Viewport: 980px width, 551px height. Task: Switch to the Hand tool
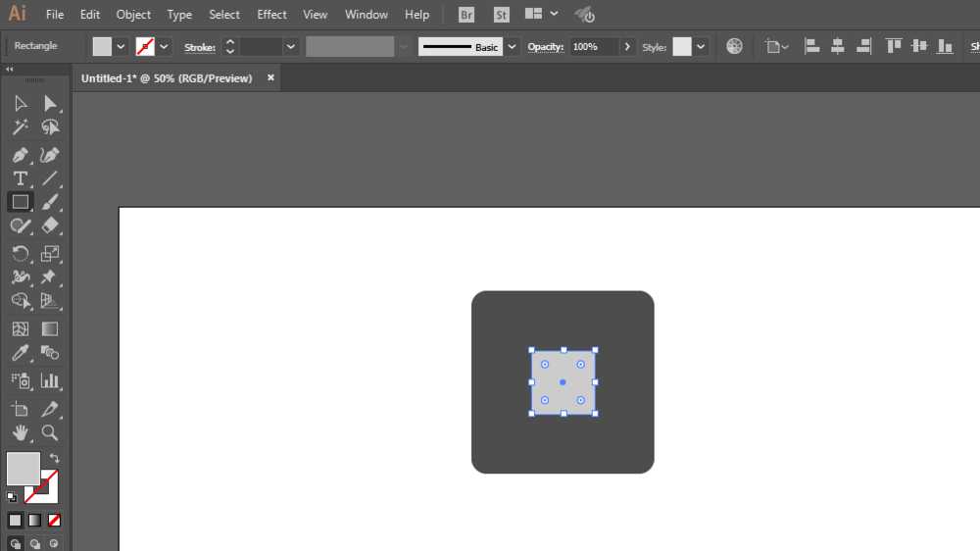pos(20,432)
